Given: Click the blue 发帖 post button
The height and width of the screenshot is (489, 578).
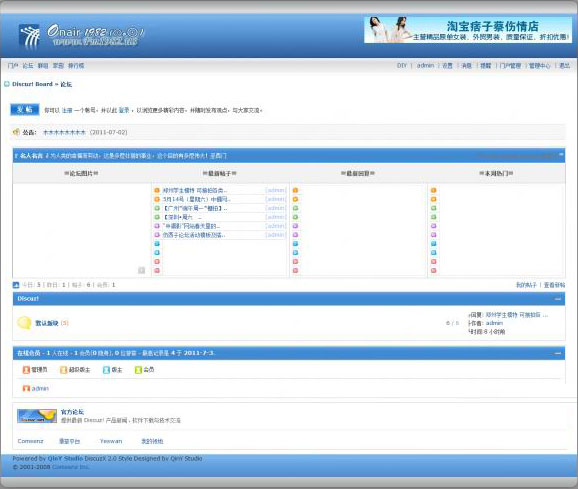Looking at the screenshot, I should tap(25, 109).
